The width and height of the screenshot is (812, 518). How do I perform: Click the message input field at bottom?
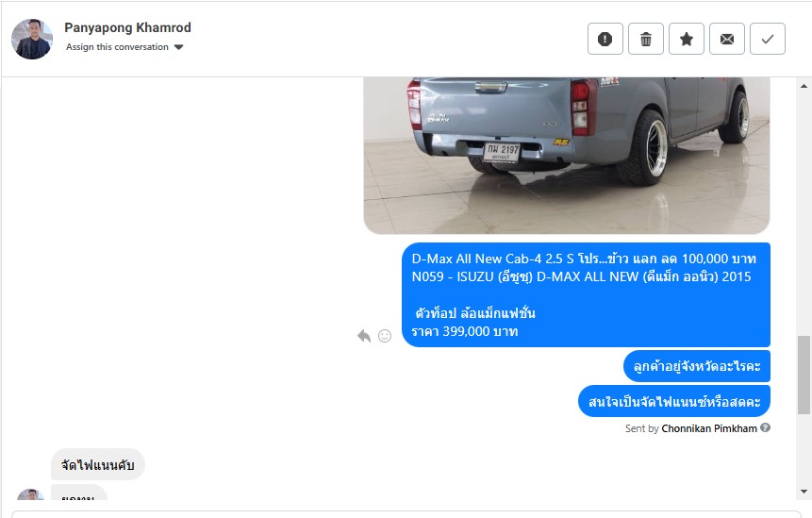coord(406,514)
